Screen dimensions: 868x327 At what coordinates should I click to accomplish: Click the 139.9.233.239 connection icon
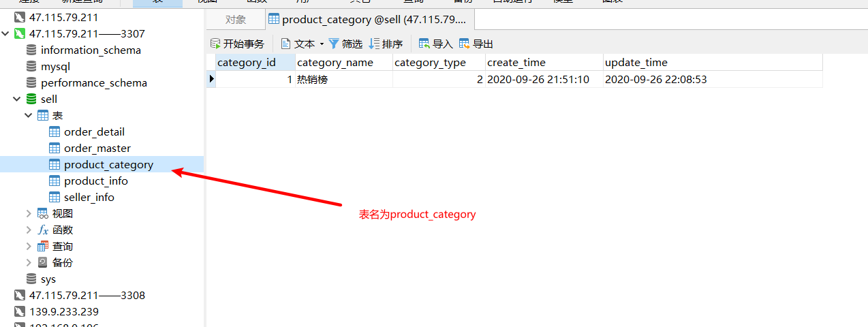20,311
